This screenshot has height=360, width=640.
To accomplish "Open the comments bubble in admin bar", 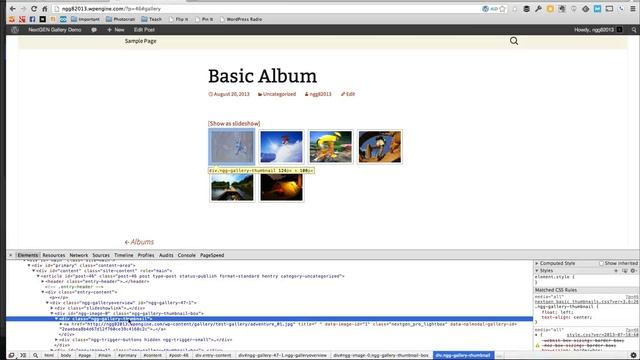I will (x=94, y=30).
